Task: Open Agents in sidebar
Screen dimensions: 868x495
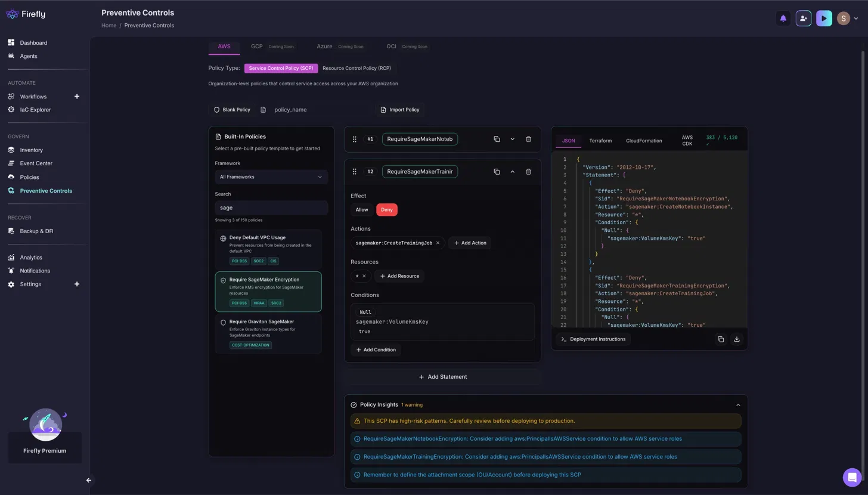Action: pyautogui.click(x=29, y=56)
